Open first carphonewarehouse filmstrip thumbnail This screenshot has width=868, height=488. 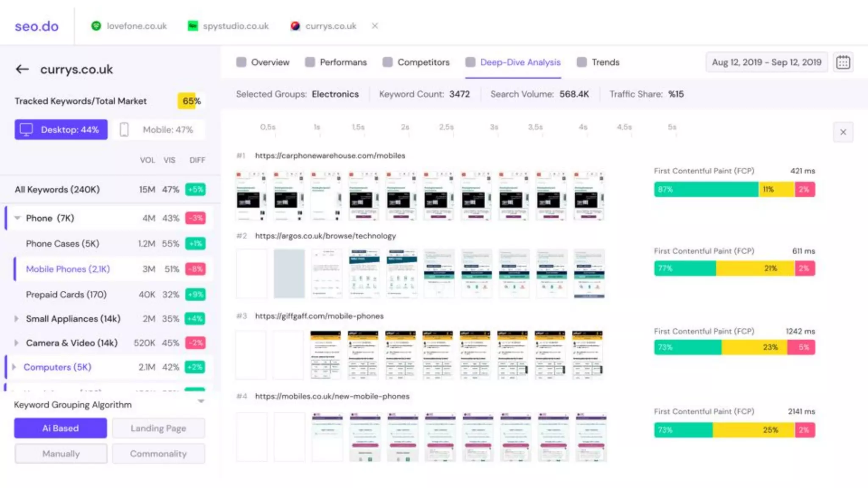point(251,196)
